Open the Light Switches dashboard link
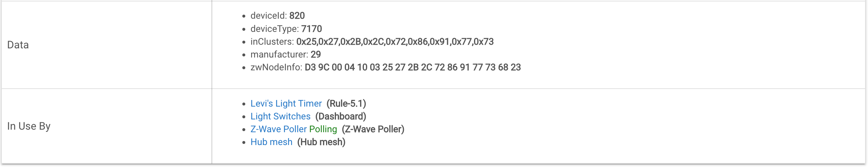 click(x=281, y=116)
